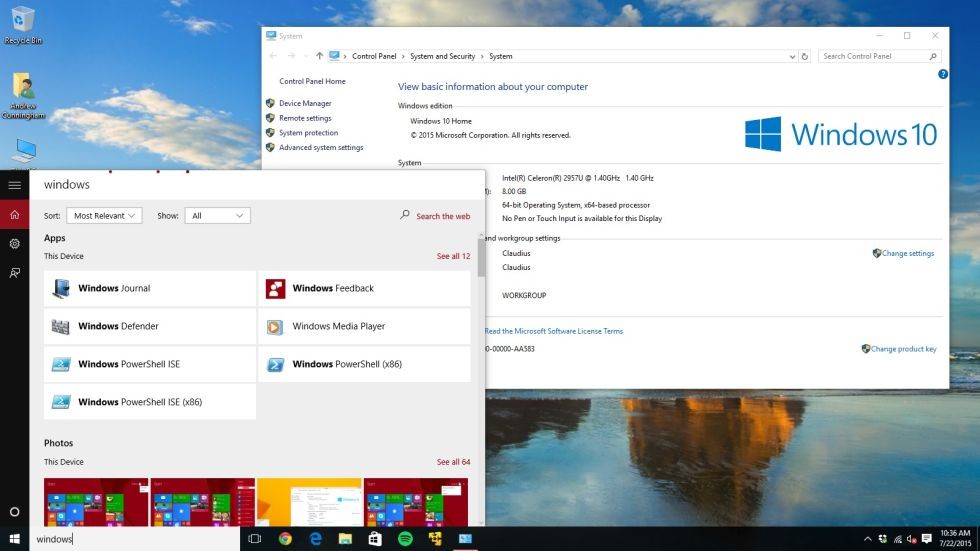The height and width of the screenshot is (551, 980).
Task: Open the Show All dropdown
Action: click(x=218, y=216)
